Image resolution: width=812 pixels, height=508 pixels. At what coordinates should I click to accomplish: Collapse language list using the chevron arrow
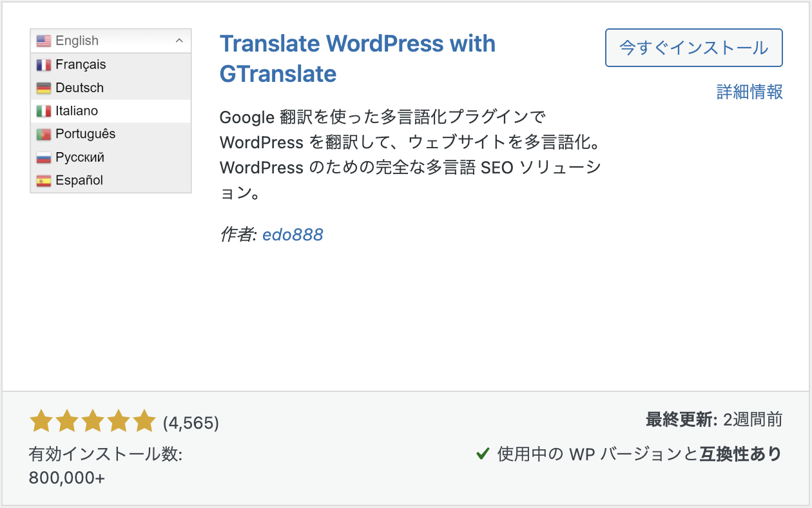click(179, 41)
